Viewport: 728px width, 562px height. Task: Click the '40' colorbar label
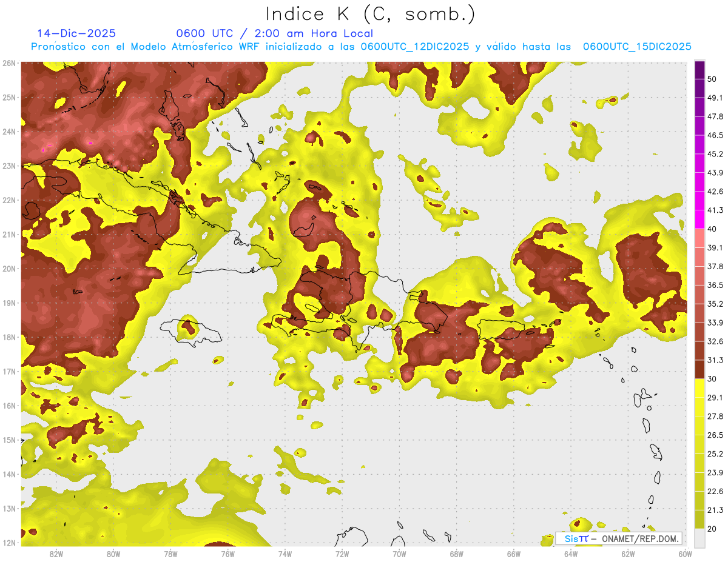click(713, 229)
